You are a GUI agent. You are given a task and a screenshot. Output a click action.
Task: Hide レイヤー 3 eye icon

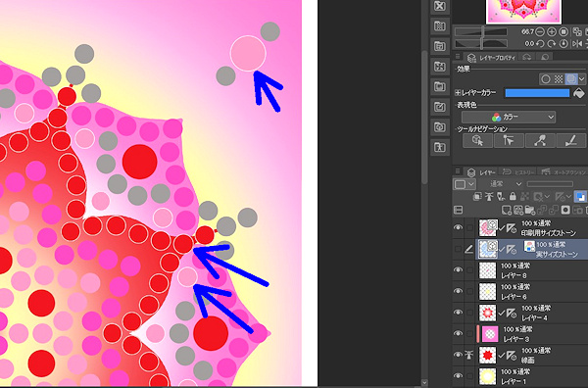click(x=458, y=334)
